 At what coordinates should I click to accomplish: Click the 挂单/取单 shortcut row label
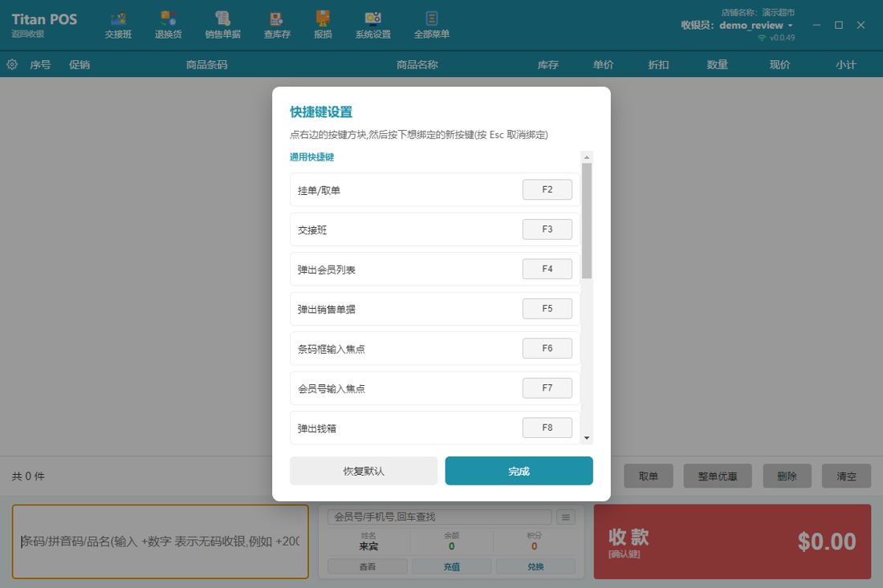(319, 190)
